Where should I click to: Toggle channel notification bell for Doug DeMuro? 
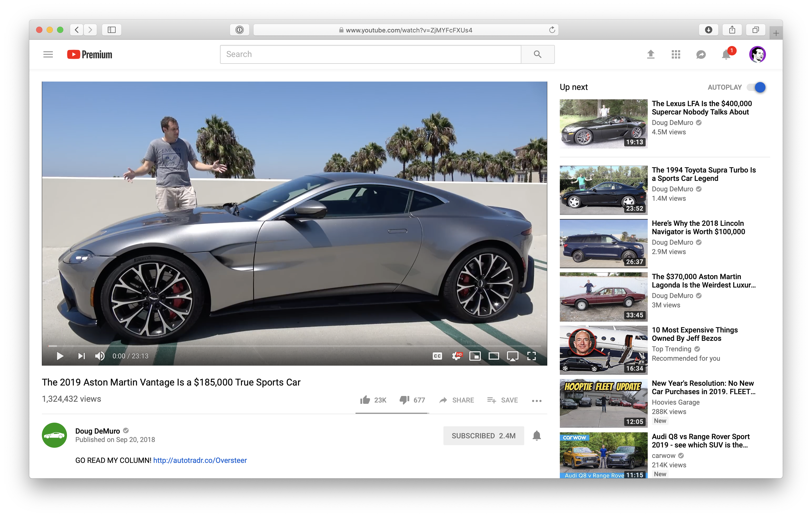click(x=537, y=436)
